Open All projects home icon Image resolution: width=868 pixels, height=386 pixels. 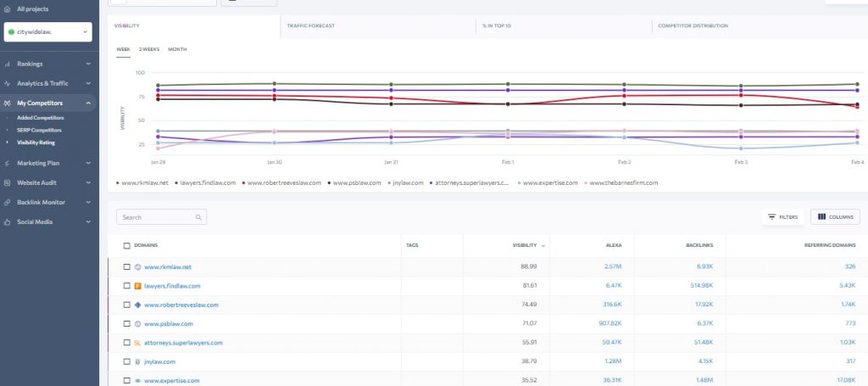pos(7,8)
